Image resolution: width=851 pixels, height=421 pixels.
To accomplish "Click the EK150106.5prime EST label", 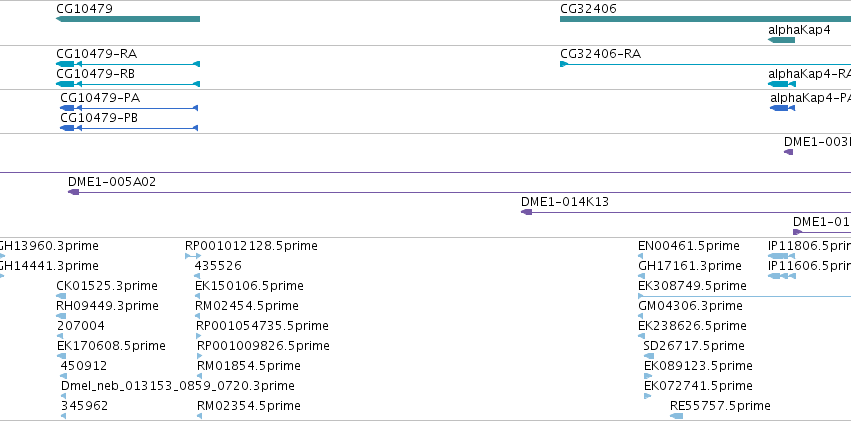I will [249, 286].
